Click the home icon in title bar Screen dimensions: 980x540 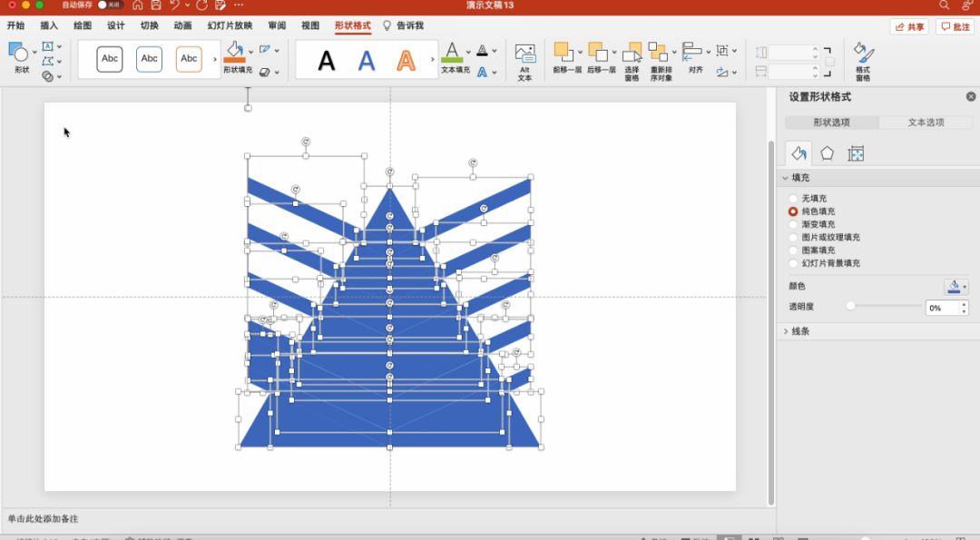point(138,5)
